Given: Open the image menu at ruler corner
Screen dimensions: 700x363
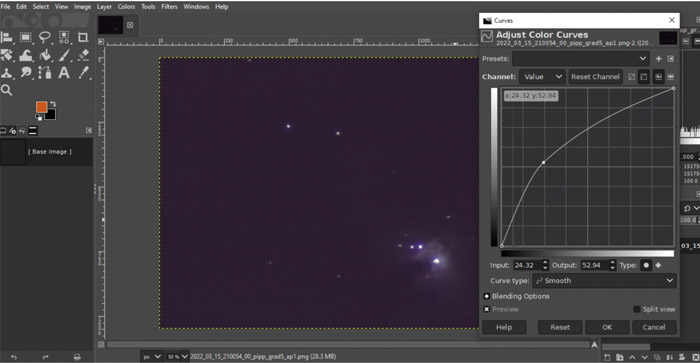Looking at the screenshot, I should (101, 42).
